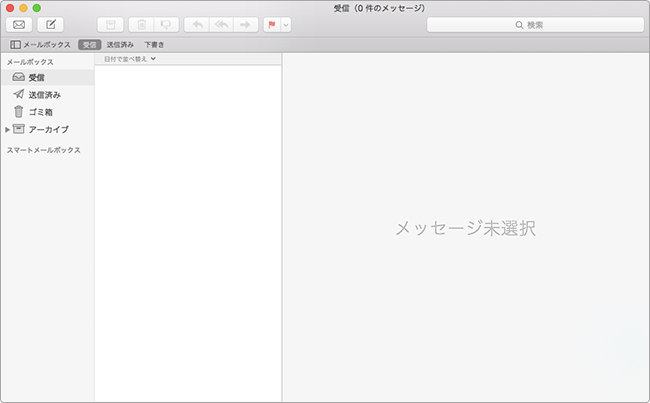The width and height of the screenshot is (650, 403).
Task: Click the Reply arrow icon
Action: (x=197, y=24)
